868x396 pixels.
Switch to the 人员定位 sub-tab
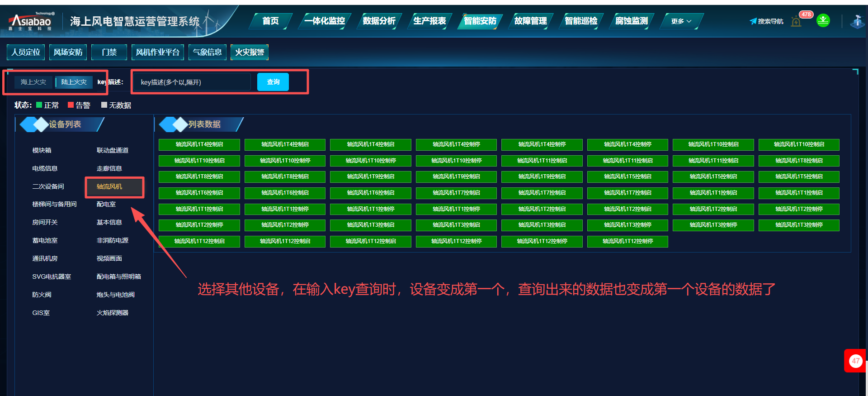(26, 52)
